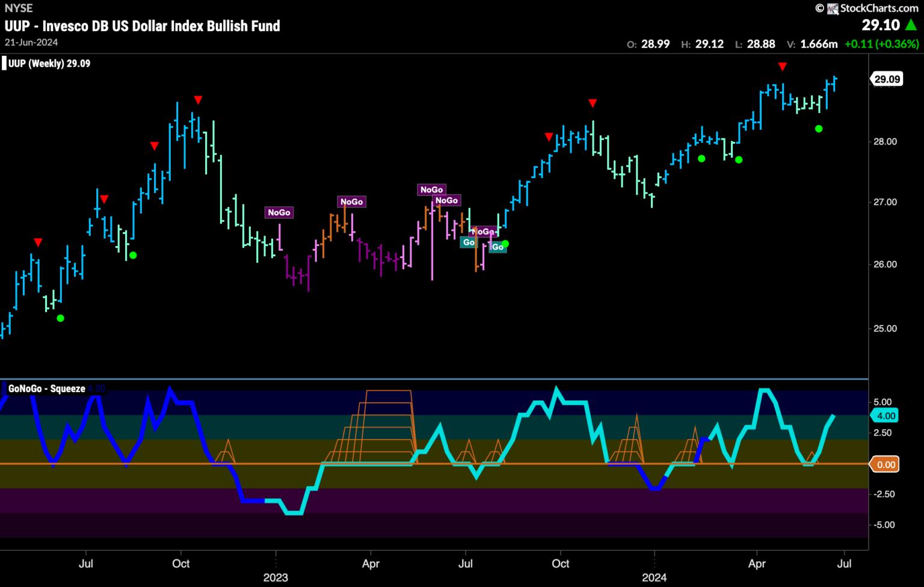Screen dimensions: 924x587
Task: Click the chart title UUP Invesco DB fund
Action: click(142, 26)
